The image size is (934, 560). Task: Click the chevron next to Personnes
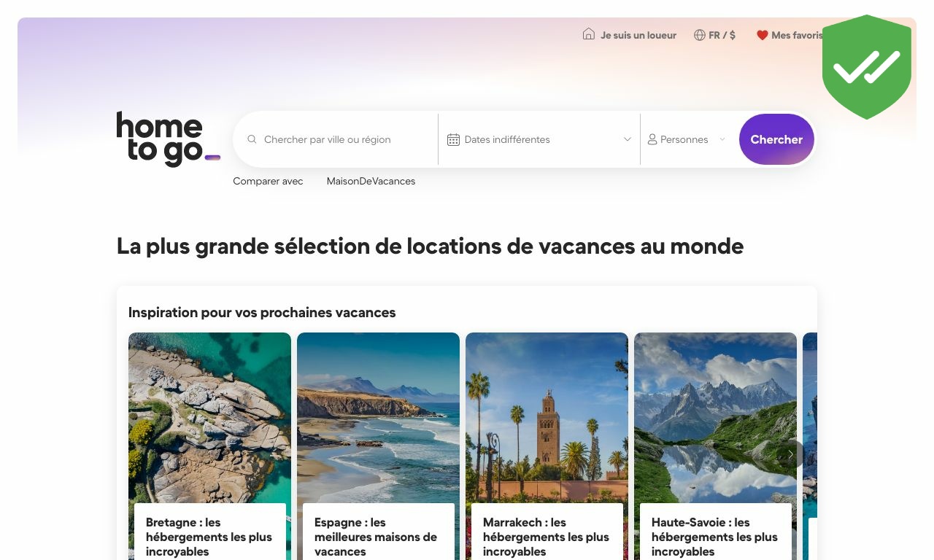pos(722,139)
